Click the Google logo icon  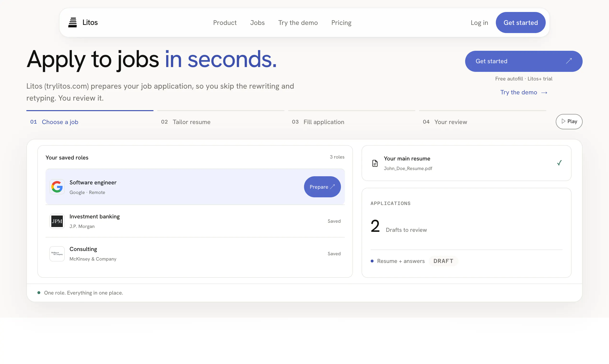pyautogui.click(x=57, y=187)
